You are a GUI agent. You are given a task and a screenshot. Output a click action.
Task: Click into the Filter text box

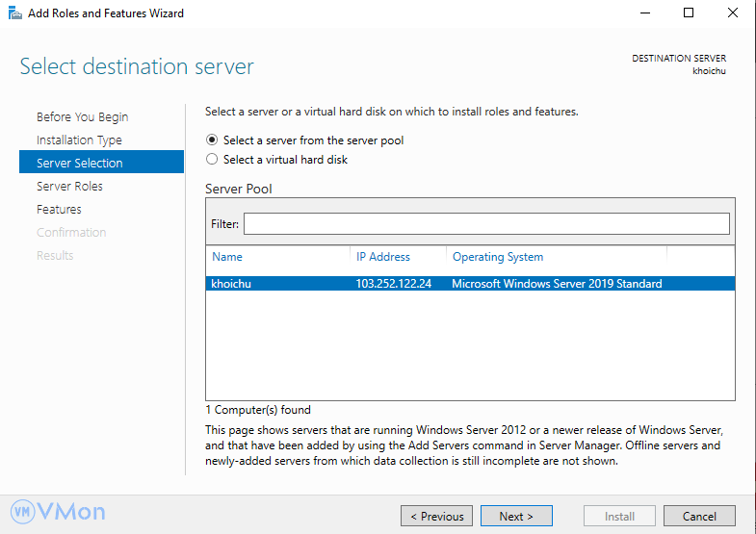[x=486, y=223]
